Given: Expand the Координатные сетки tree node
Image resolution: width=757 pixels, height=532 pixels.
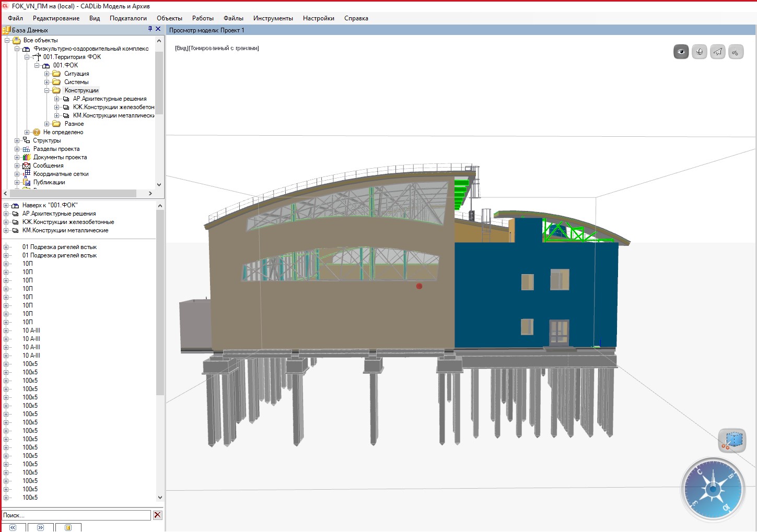Looking at the screenshot, I should [x=17, y=174].
